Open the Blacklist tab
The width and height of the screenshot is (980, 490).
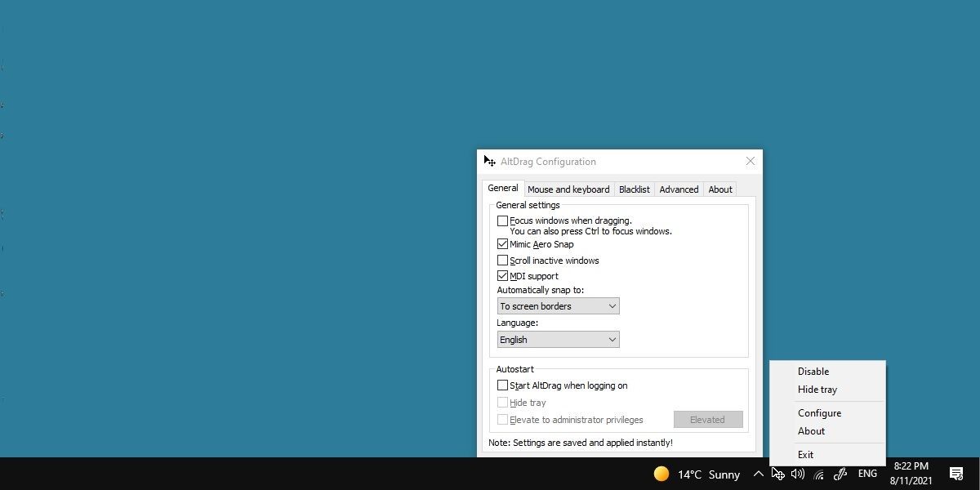pos(635,189)
